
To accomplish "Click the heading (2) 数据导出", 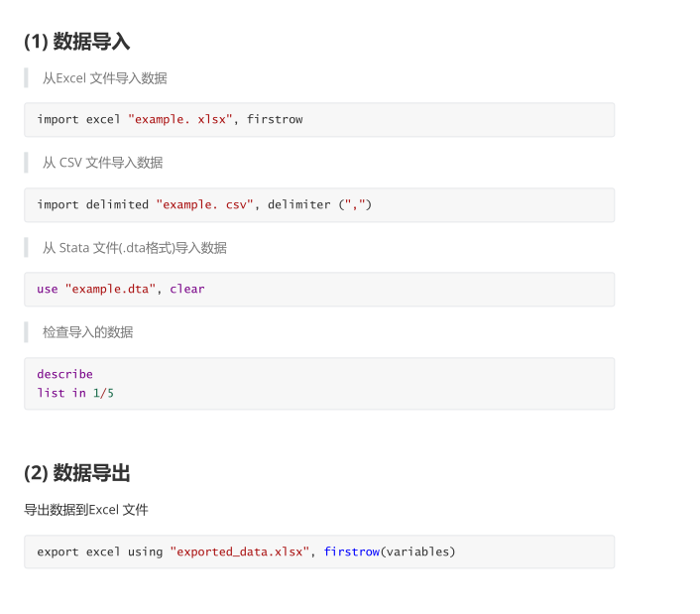I will (76, 473).
